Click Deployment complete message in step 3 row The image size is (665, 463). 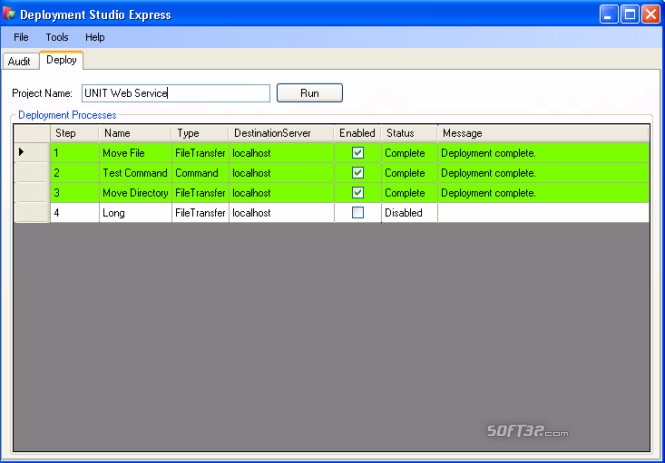click(x=543, y=192)
